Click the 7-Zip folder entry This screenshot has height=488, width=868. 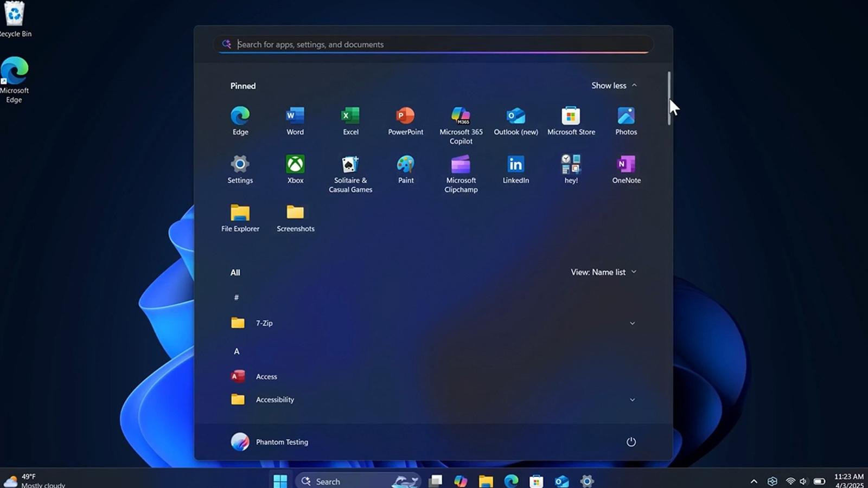click(x=434, y=323)
